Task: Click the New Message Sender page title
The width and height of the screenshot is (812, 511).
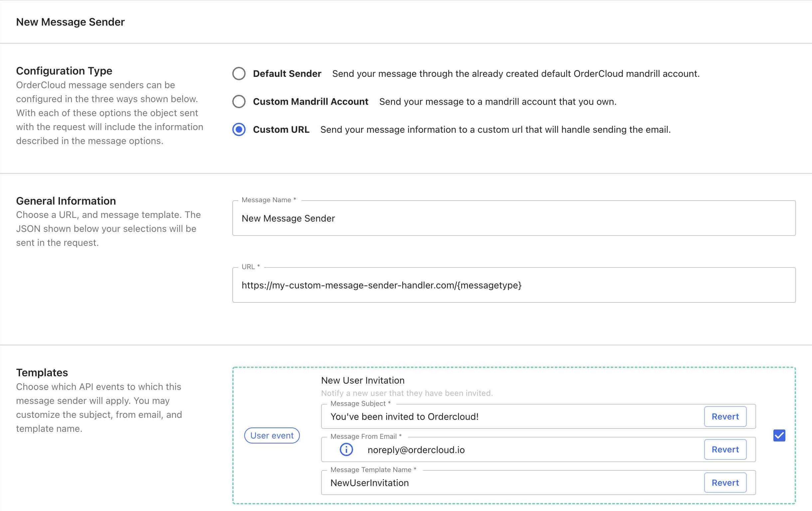Action: pos(70,22)
